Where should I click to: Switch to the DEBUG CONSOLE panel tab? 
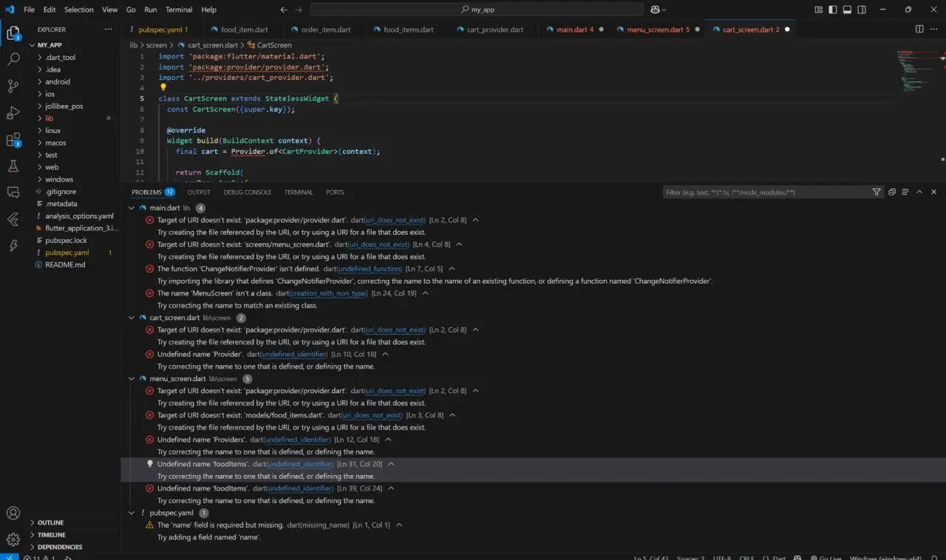[248, 192]
